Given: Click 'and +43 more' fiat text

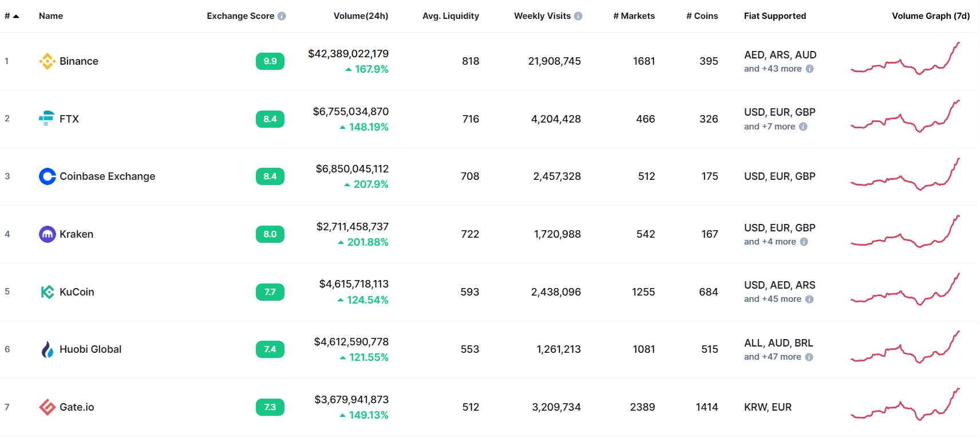Looking at the screenshot, I should coord(773,69).
